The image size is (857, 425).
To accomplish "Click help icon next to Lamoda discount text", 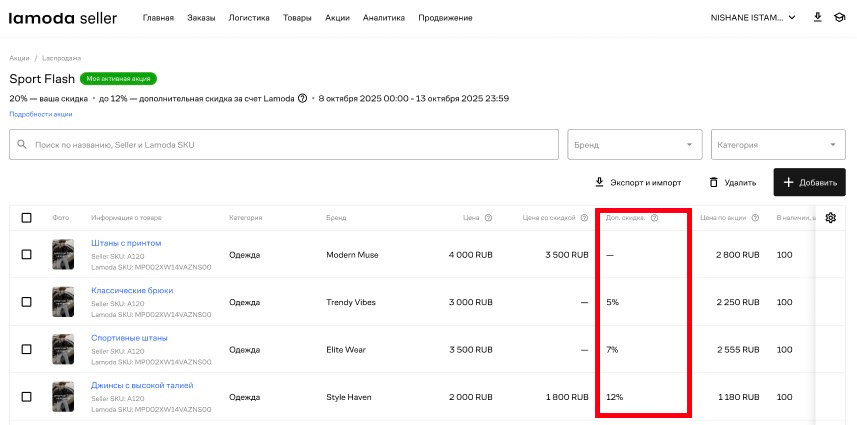I will coord(303,98).
